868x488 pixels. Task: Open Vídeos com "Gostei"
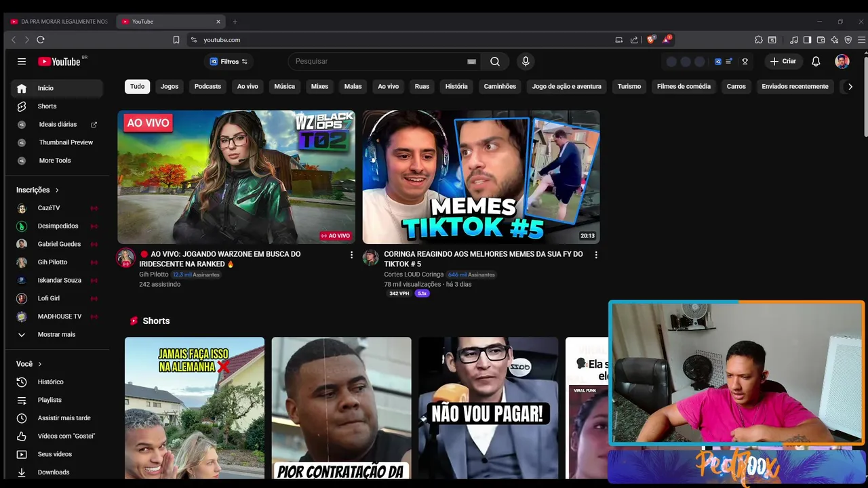click(57, 436)
